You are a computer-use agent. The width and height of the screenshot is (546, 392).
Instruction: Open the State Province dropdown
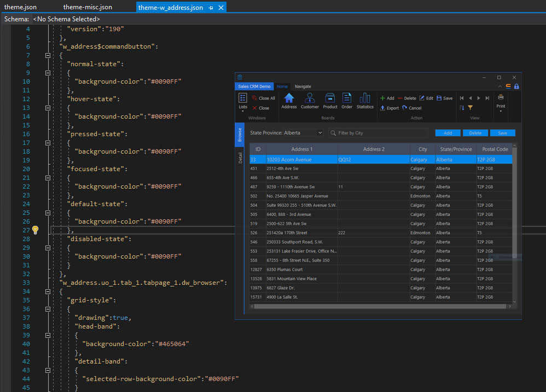320,133
